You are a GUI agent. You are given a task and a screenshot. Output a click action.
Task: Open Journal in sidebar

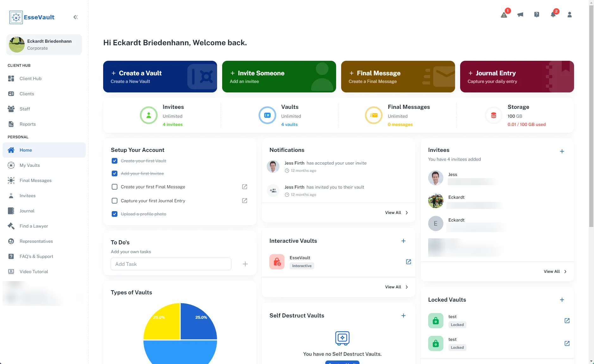[44, 211]
